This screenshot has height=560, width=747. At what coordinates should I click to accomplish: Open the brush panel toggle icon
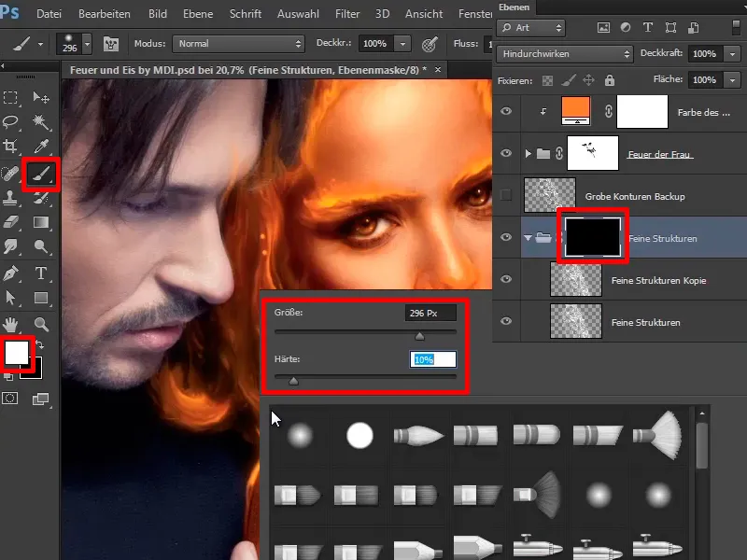pos(111,44)
